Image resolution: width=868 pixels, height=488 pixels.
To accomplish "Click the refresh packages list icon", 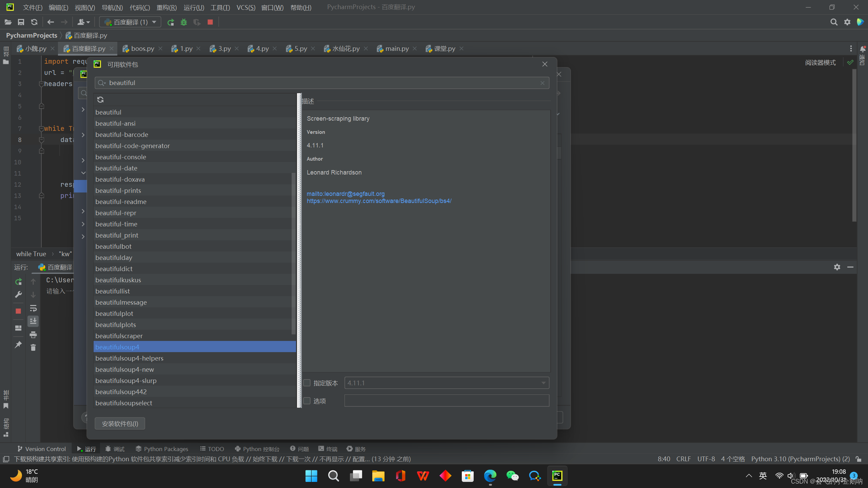I will 100,100.
